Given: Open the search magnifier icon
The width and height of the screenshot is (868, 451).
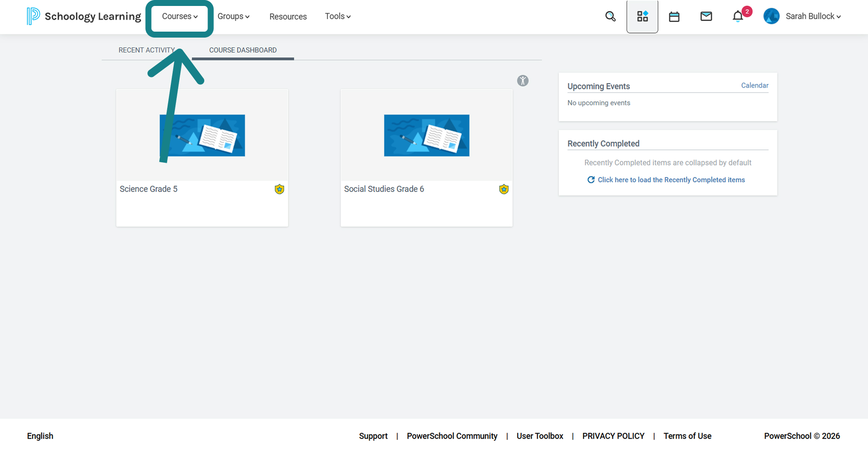Looking at the screenshot, I should 610,16.
